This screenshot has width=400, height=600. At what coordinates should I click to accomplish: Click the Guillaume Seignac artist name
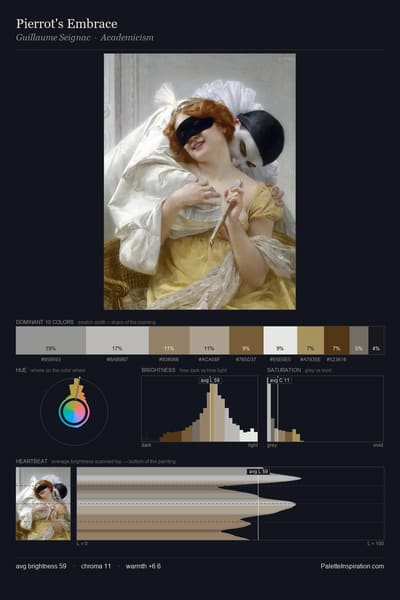53,38
